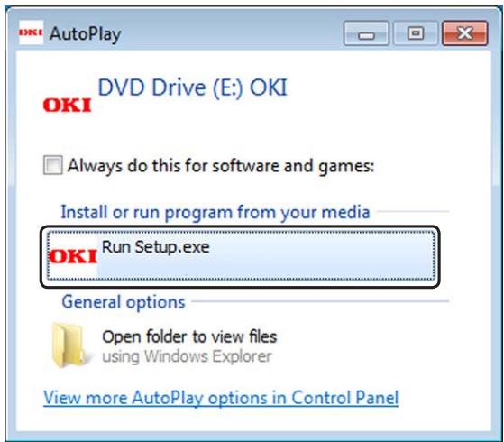Screen dimensions: 504x442
Task: Click the 'Always do this for software and games' label
Action: click(221, 166)
